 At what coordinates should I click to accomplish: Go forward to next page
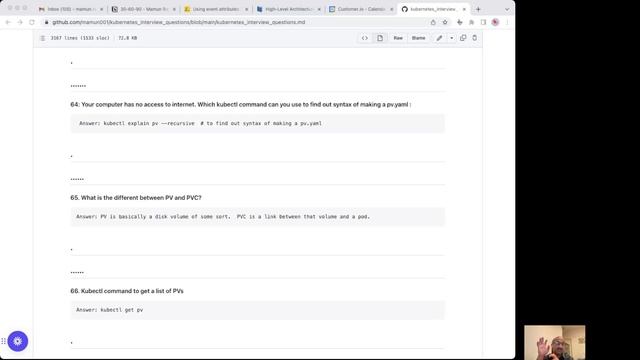20,22
